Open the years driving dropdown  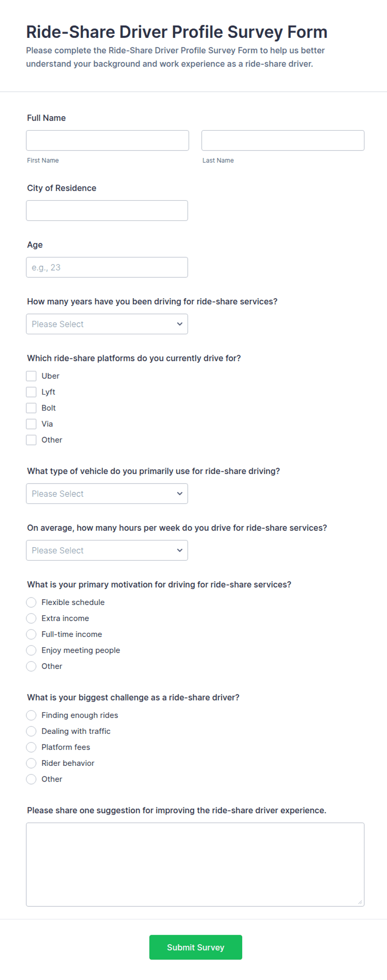[107, 324]
